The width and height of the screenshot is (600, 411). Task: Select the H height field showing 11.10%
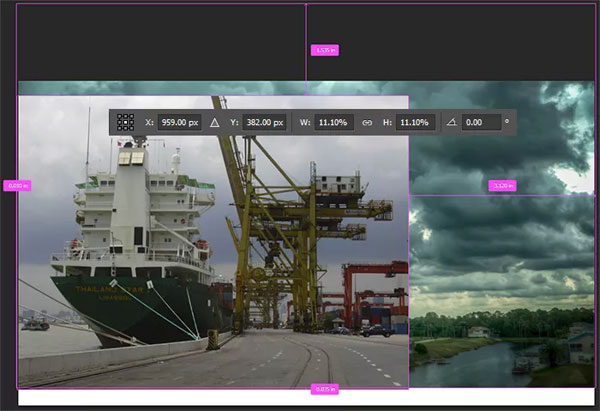click(415, 122)
